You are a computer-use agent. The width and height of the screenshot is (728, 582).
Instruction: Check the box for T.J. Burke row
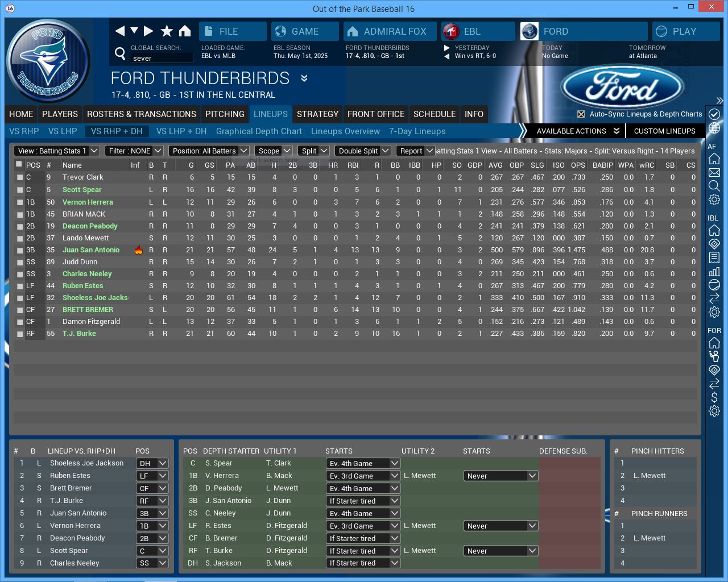click(x=19, y=334)
